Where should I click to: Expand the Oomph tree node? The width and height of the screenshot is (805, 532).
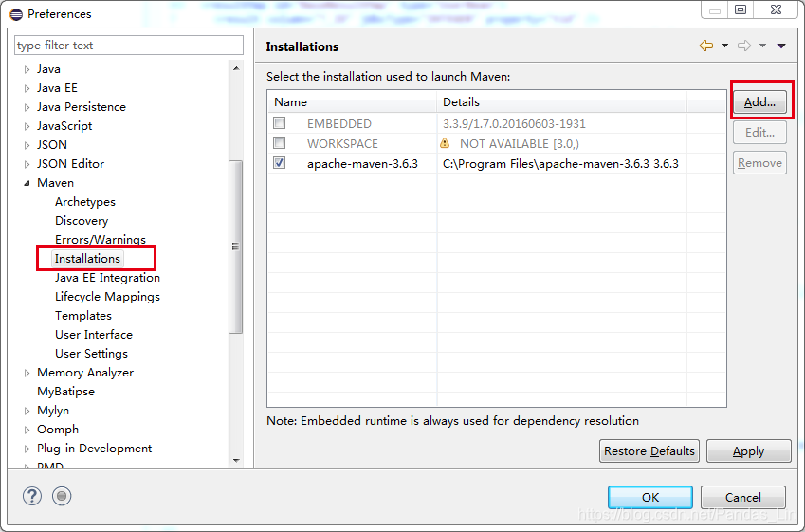coord(27,430)
